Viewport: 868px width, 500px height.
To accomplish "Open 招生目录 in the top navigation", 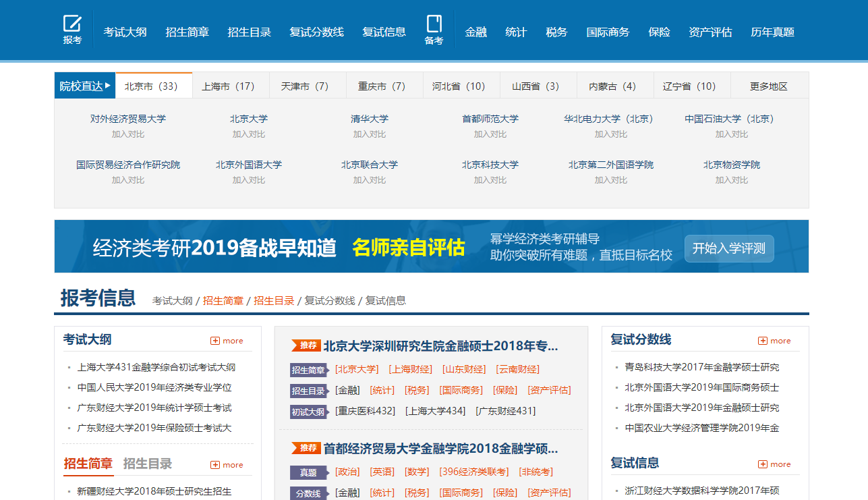I will click(249, 32).
